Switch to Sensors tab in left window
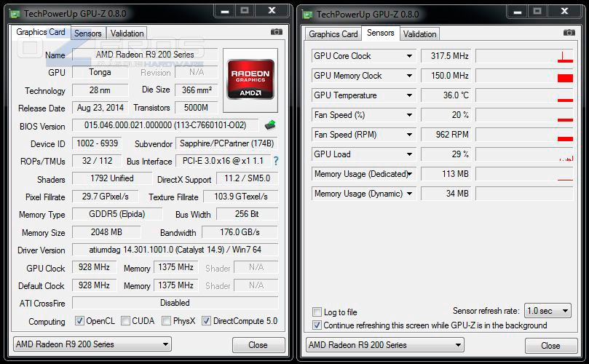The width and height of the screenshot is (589, 364). point(88,33)
